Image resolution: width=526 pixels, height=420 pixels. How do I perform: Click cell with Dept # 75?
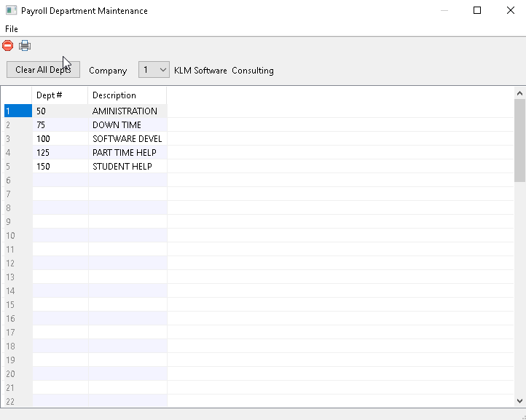click(60, 124)
